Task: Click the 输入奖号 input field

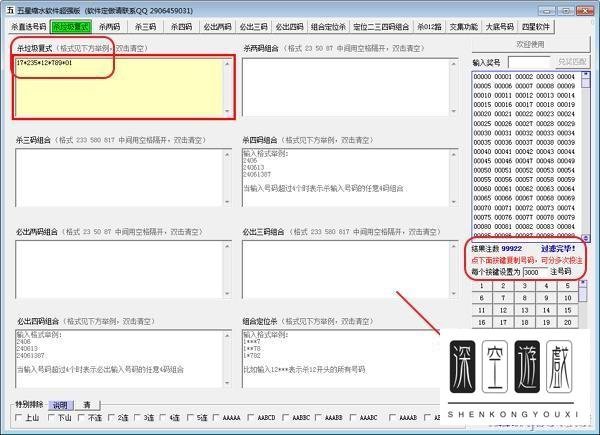Action: [527, 62]
